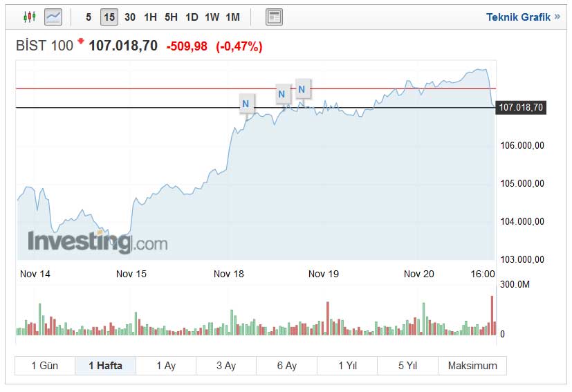Select the 1 Hafta range tab

105,365
